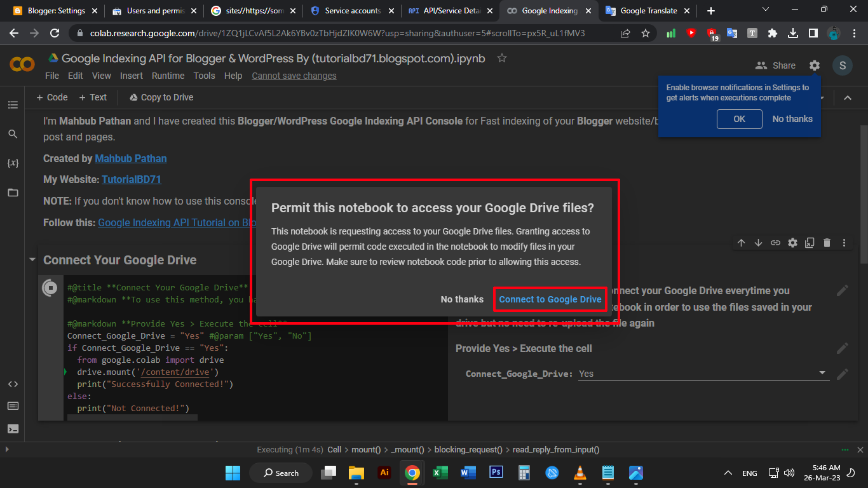This screenshot has height=488, width=868.
Task: Open cell more actions menu
Action: [844, 243]
